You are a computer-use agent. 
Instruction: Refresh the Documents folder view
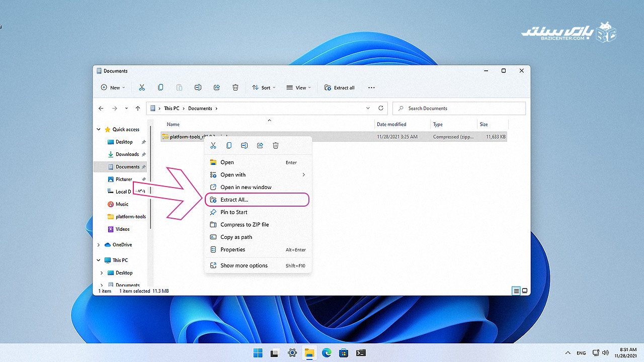(x=381, y=108)
